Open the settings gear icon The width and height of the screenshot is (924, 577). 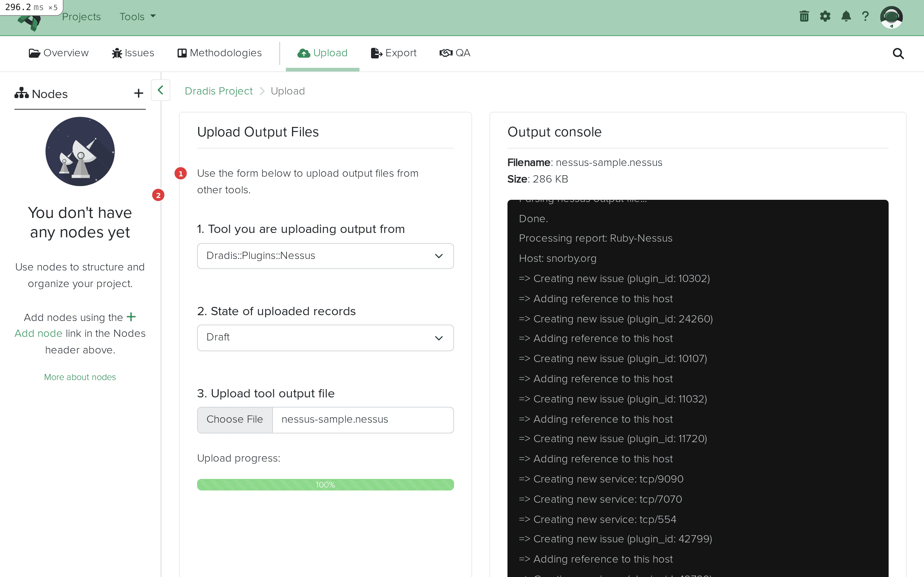[x=825, y=17]
